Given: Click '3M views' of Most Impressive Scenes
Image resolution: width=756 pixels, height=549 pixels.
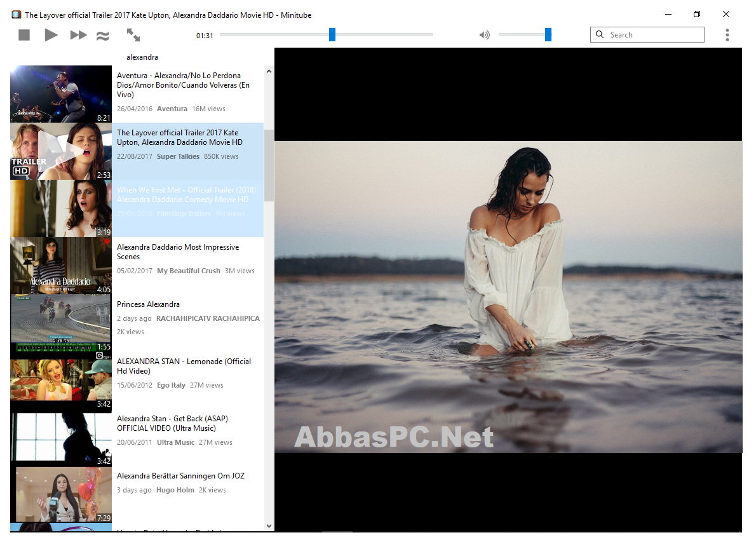Looking at the screenshot, I should click(240, 271).
